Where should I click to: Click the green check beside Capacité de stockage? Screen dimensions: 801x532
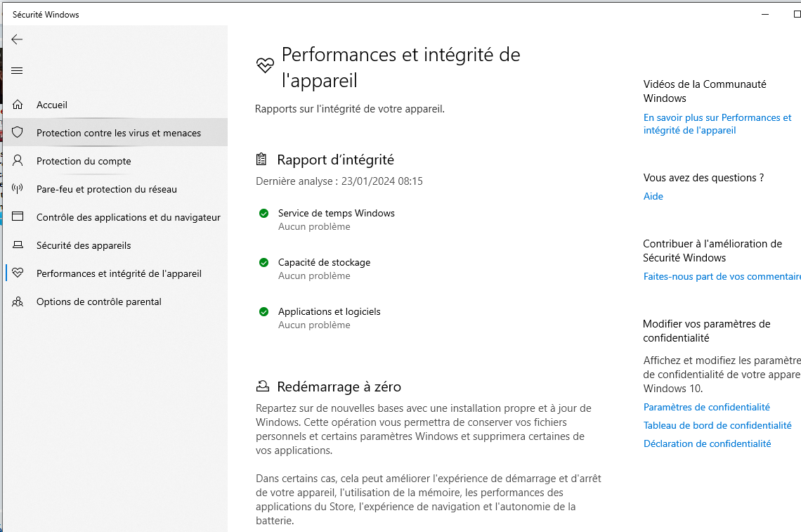[263, 263]
